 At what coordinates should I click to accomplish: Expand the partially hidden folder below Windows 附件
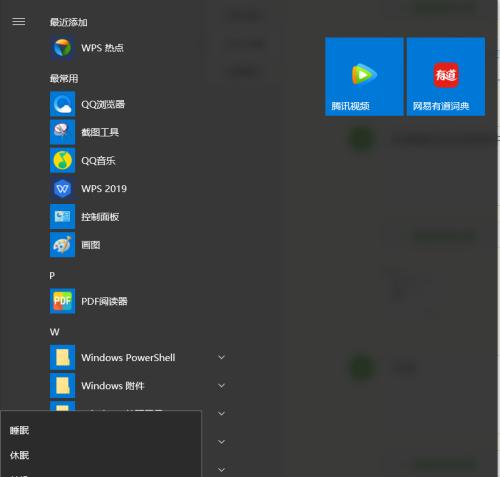(x=221, y=414)
